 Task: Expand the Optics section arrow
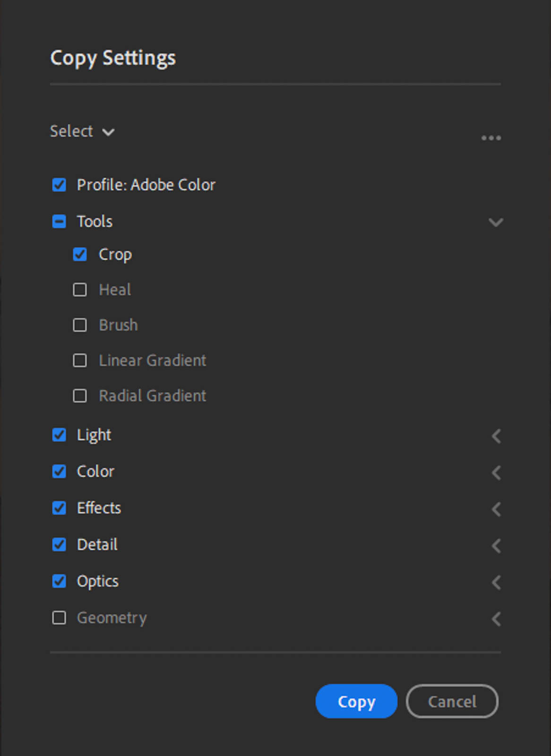pyautogui.click(x=496, y=583)
